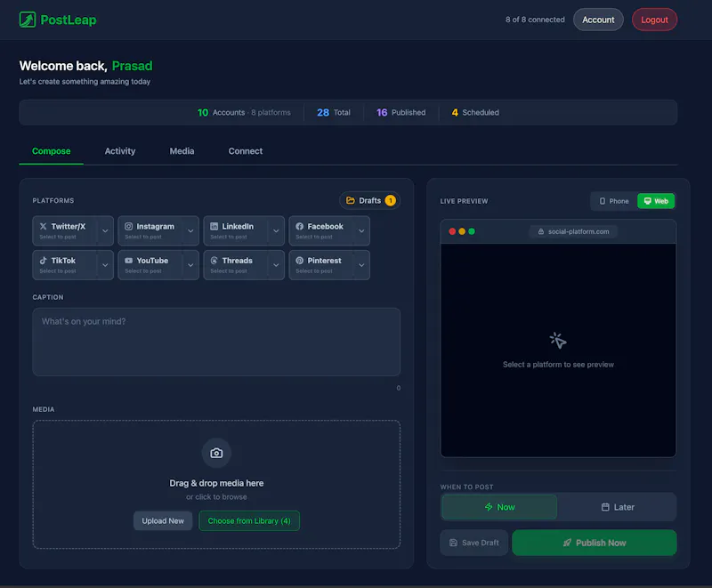Click the 16 Published stat

tap(401, 112)
